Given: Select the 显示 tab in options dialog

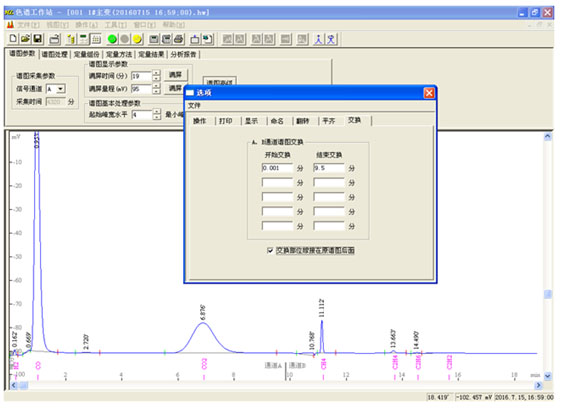Looking at the screenshot, I should click(251, 121).
